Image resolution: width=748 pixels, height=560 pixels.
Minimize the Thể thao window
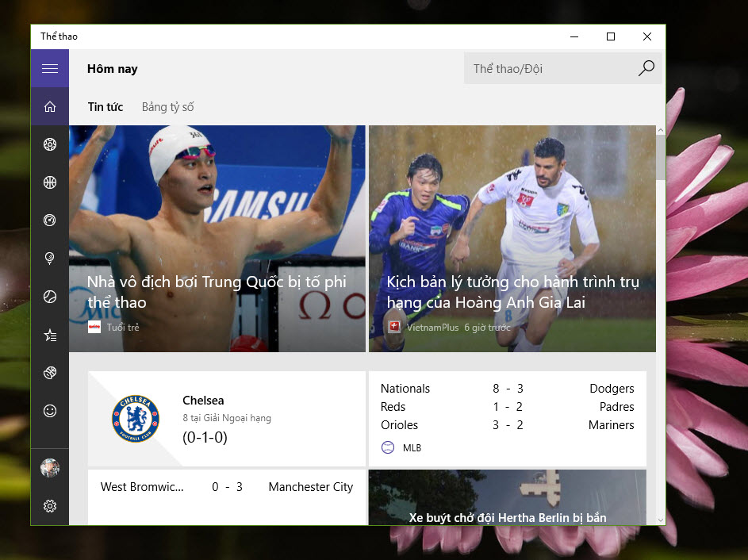tap(574, 36)
